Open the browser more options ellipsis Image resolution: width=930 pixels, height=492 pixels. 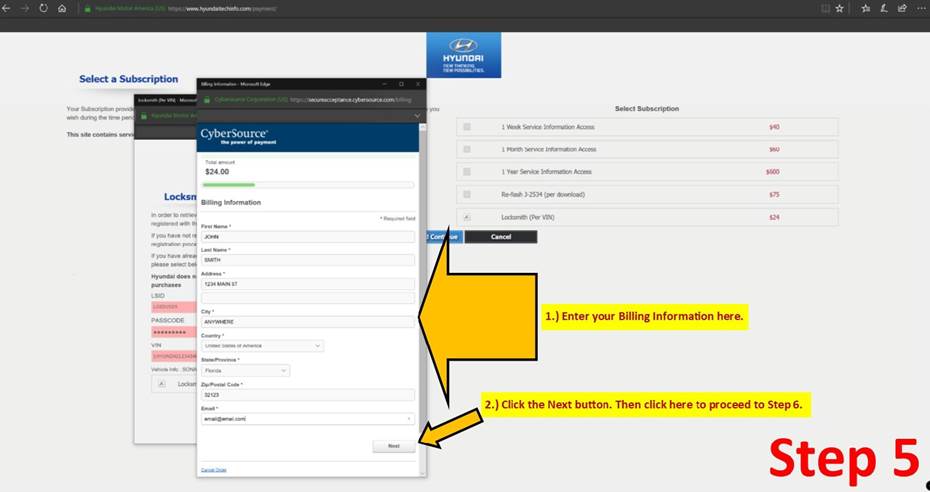click(x=921, y=9)
